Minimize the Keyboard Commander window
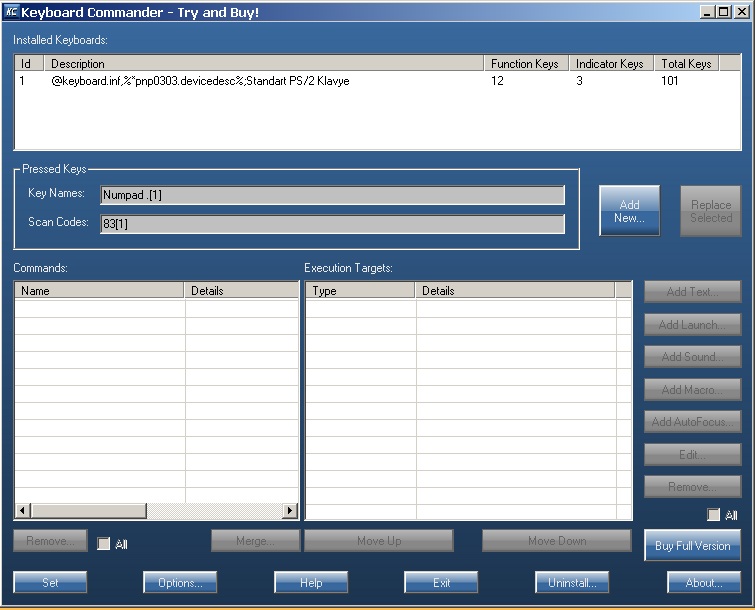Viewport: 755px width, 610px height. click(707, 12)
